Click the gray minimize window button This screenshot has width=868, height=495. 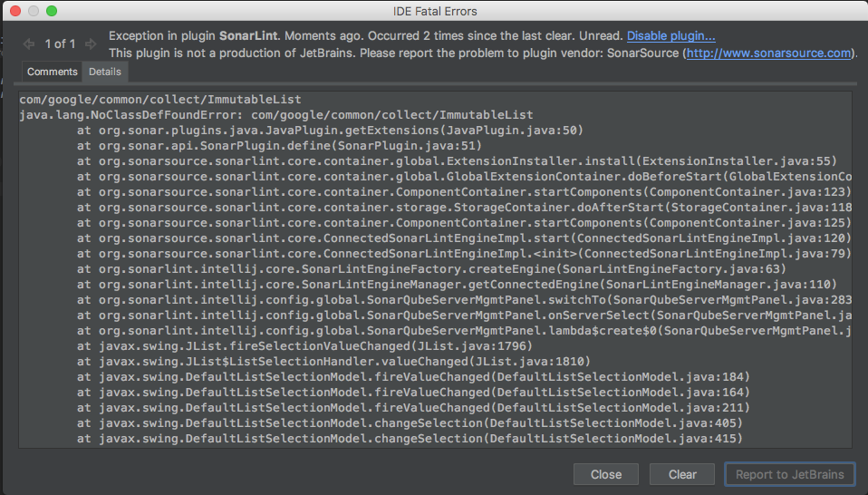tap(34, 11)
